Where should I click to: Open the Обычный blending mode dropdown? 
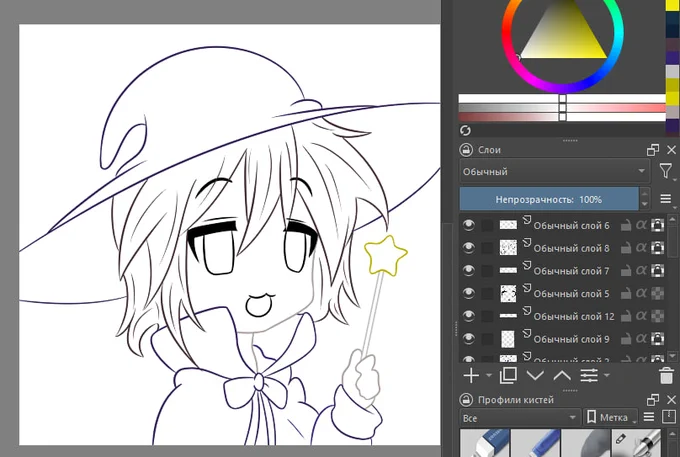(x=555, y=171)
